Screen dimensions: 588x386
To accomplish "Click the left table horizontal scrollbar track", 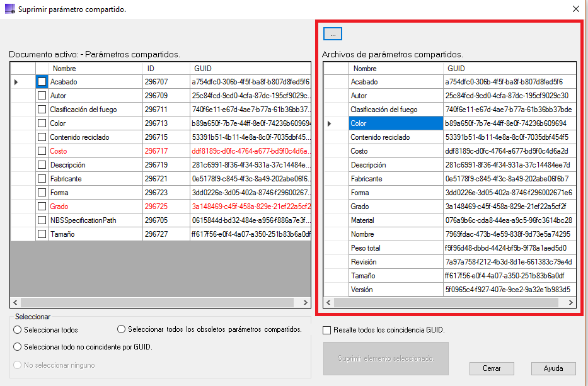I will click(x=157, y=302).
